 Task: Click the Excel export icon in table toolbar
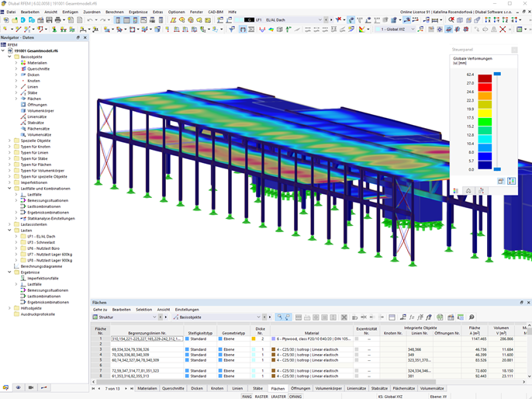click(440, 317)
